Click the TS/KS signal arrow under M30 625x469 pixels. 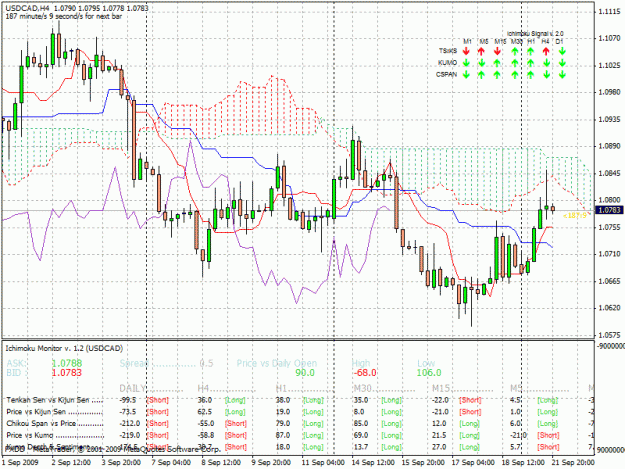(515, 51)
